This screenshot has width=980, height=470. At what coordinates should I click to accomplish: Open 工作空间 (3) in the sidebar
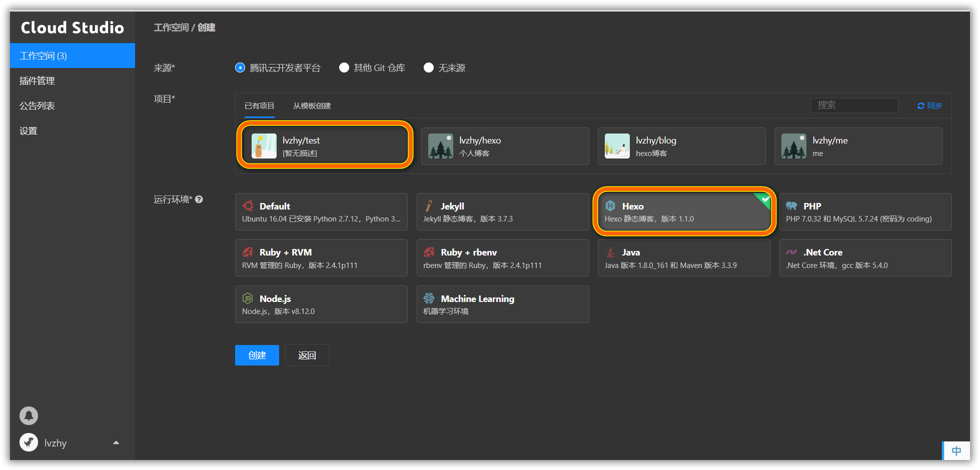pos(73,55)
